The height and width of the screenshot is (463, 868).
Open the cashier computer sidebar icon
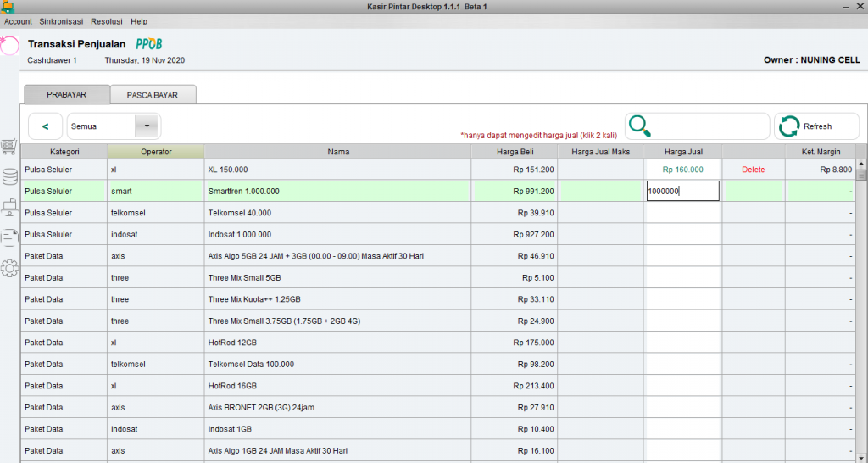tap(9, 208)
